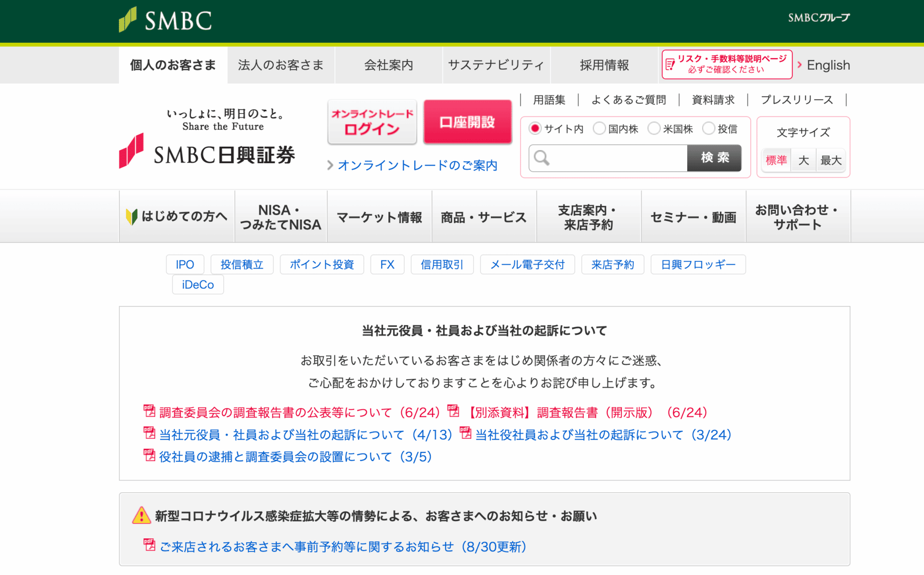The width and height of the screenshot is (924, 575).
Task: Select the 国内株 search radio button
Action: (599, 128)
